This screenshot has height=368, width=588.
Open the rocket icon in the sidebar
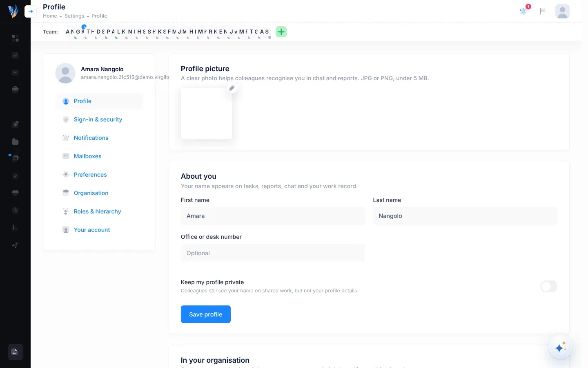(x=15, y=245)
